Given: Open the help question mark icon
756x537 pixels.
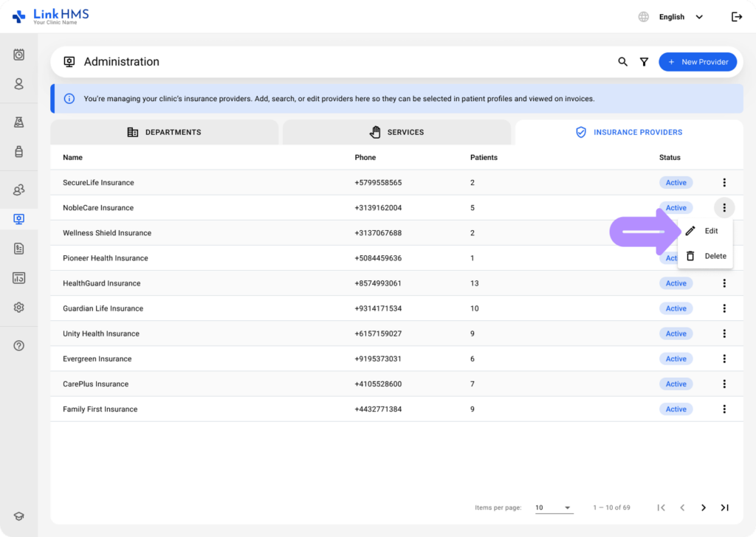Looking at the screenshot, I should [x=18, y=346].
